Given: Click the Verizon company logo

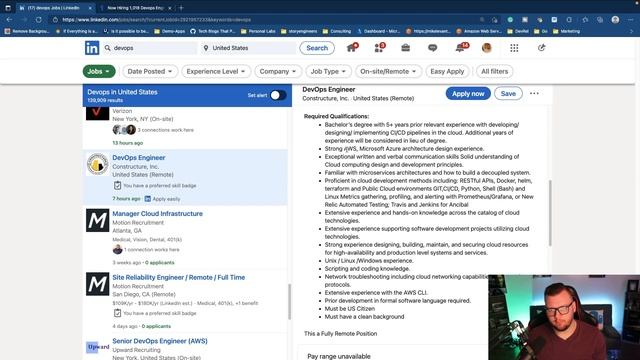Looking at the screenshot, I should pos(98,113).
